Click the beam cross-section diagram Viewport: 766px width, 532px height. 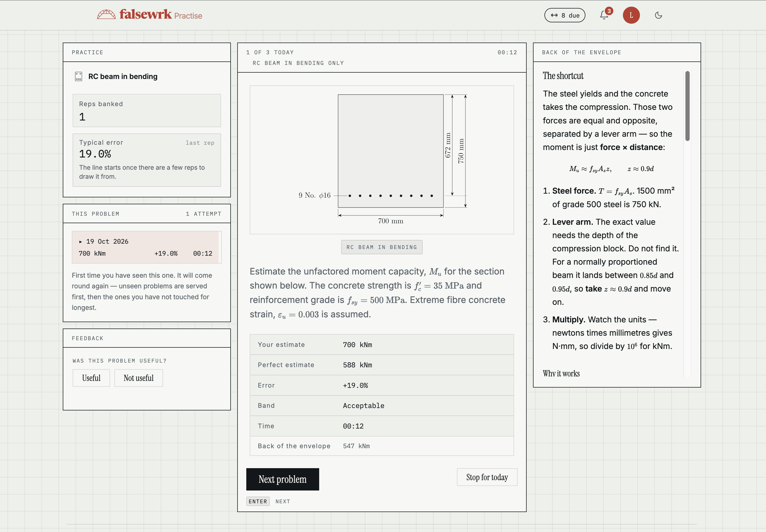point(391,151)
